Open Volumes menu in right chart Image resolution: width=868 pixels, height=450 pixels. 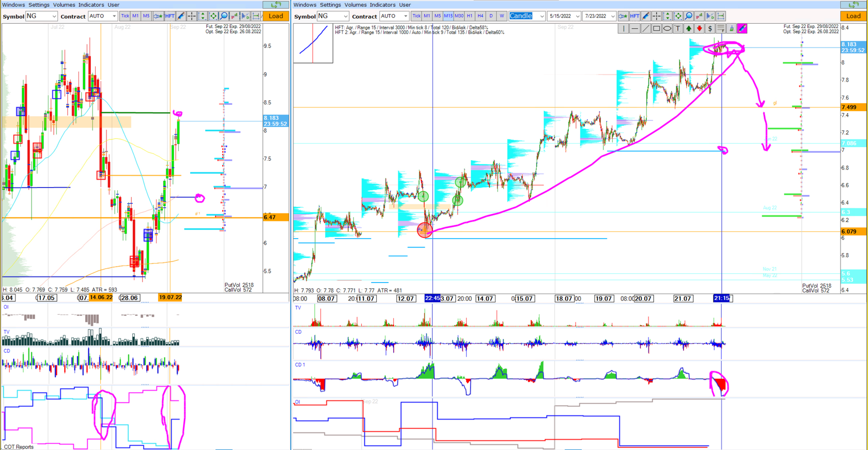[355, 5]
